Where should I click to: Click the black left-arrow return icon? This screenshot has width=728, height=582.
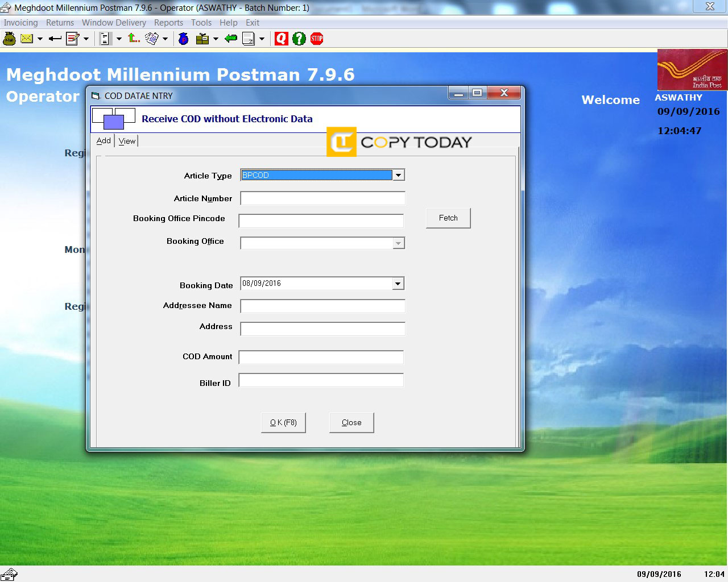55,39
